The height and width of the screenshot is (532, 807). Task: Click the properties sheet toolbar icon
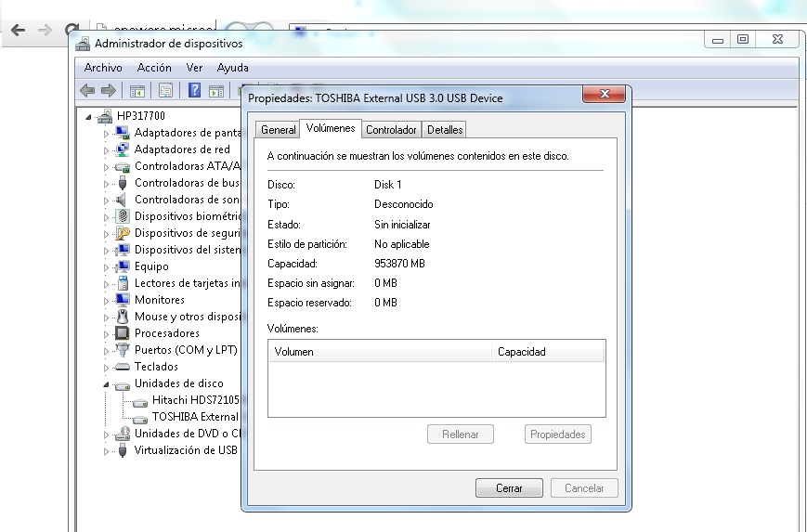(165, 91)
